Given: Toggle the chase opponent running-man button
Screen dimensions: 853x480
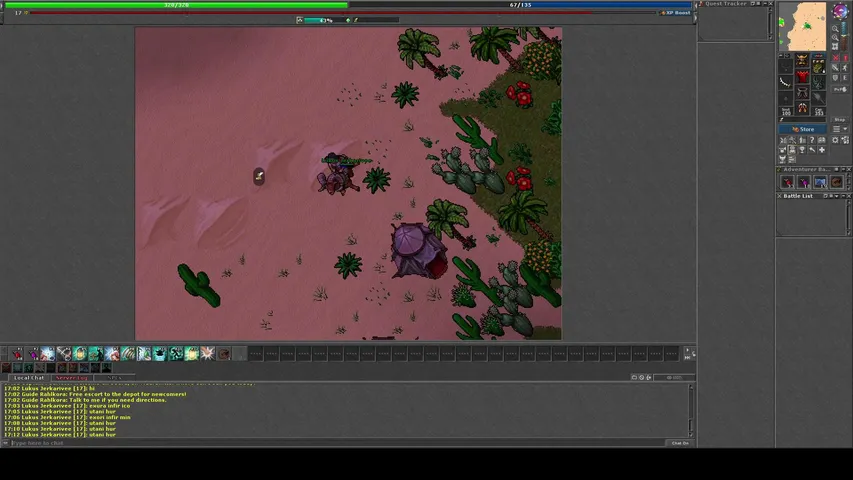Looking at the screenshot, I should (x=845, y=68).
